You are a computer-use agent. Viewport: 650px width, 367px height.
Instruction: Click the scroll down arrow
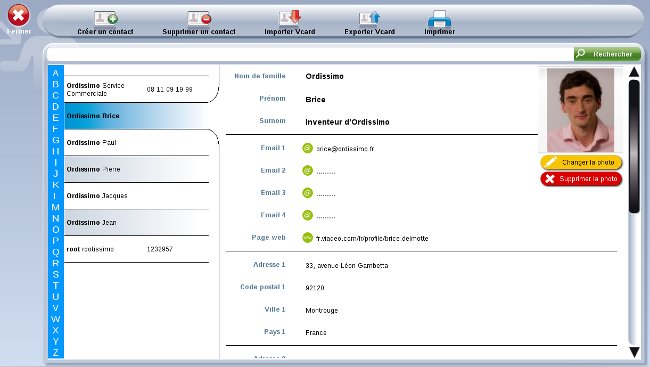click(x=634, y=352)
